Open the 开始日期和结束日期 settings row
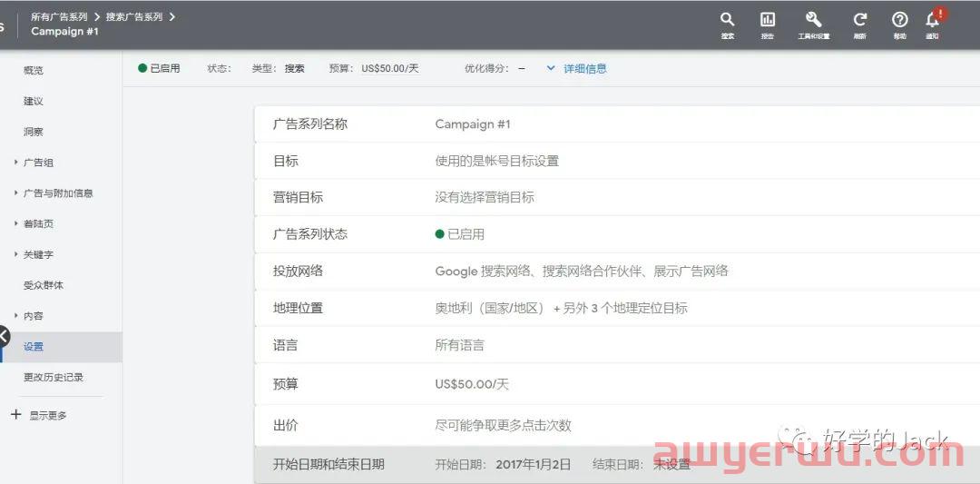The image size is (980, 484). pyautogui.click(x=617, y=465)
